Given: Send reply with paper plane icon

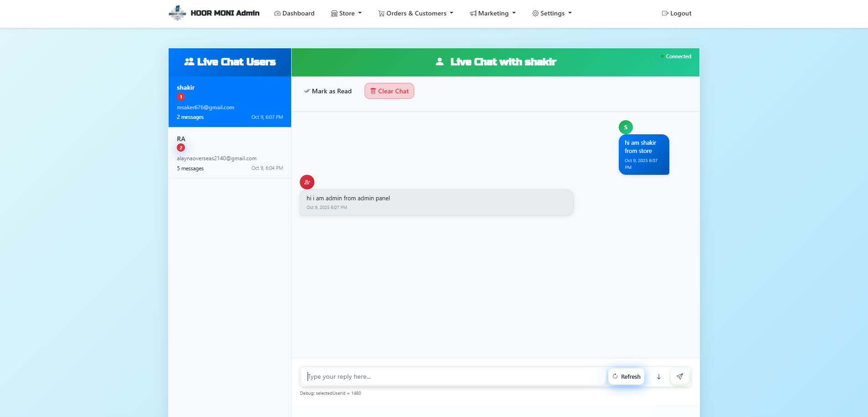Looking at the screenshot, I should pyautogui.click(x=680, y=376).
